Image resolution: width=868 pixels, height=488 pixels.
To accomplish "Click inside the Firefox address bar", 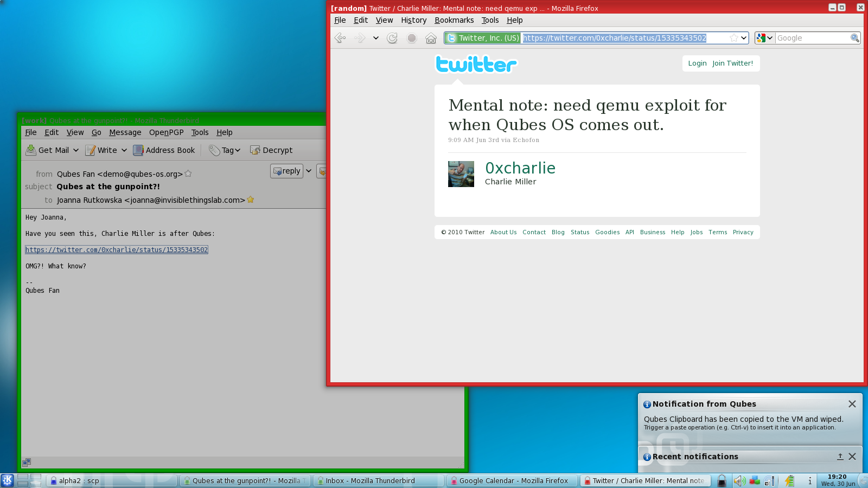I will (x=613, y=38).
